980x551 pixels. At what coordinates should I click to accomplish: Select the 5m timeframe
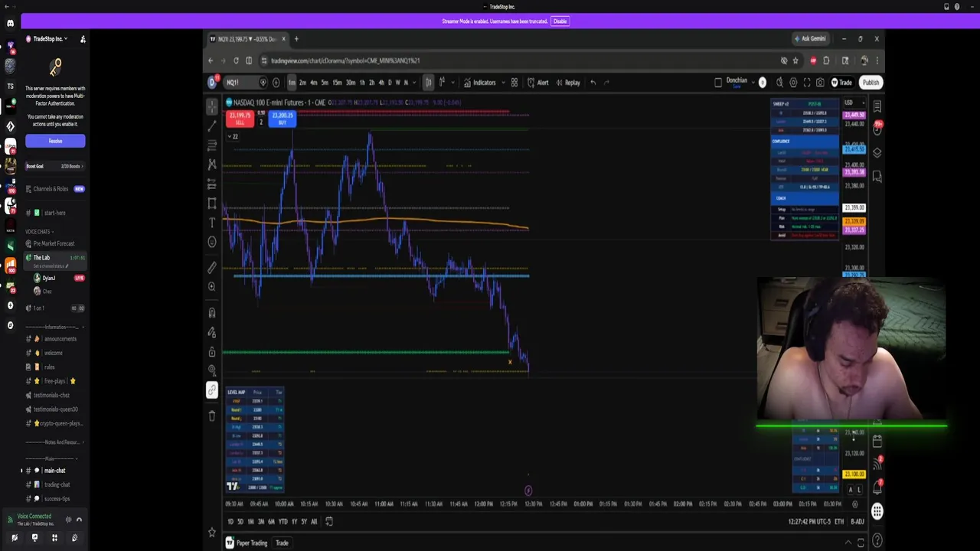(x=325, y=83)
